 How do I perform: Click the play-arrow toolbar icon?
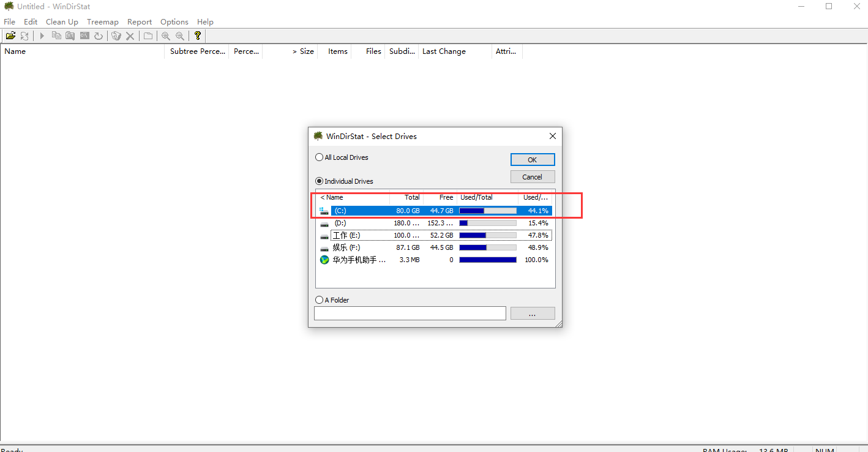pos(42,36)
